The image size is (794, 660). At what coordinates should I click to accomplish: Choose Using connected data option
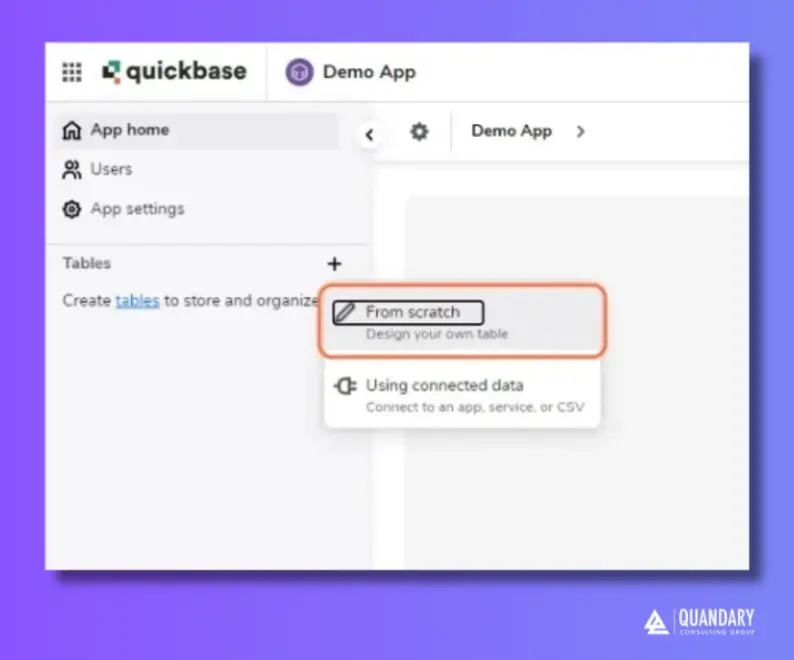(462, 395)
